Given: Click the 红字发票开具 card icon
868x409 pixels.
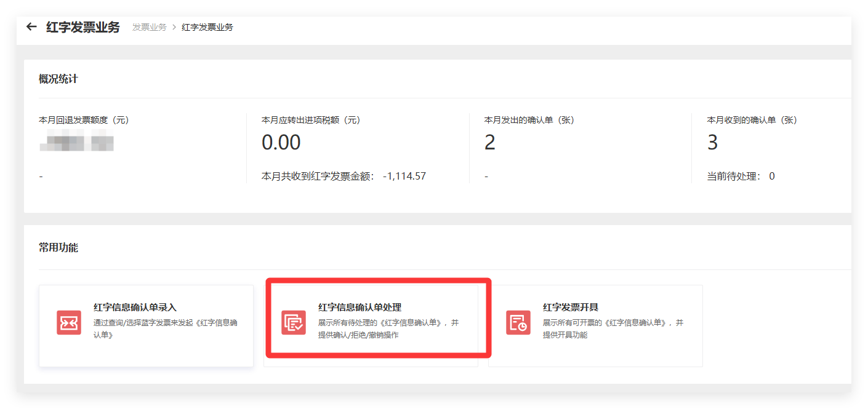Looking at the screenshot, I should 518,323.
